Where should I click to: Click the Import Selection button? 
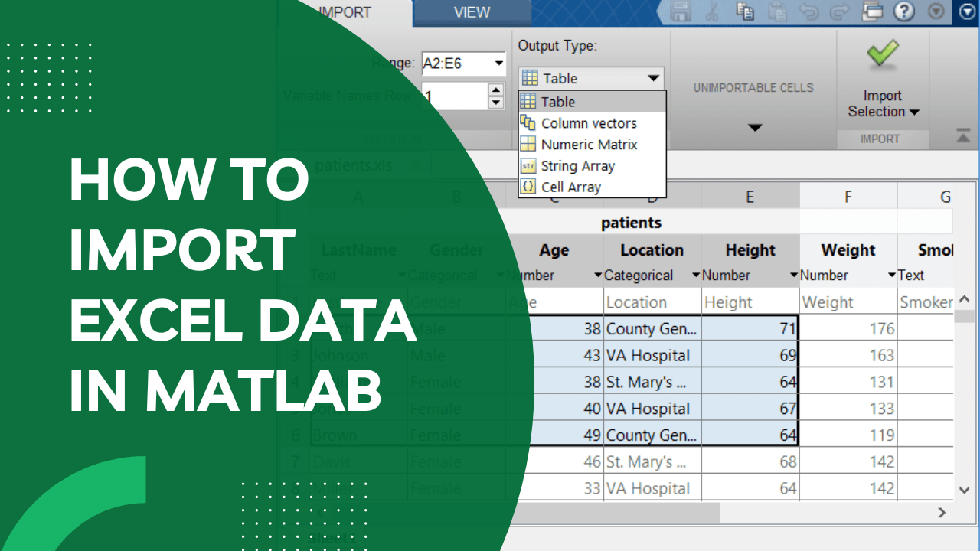click(882, 103)
